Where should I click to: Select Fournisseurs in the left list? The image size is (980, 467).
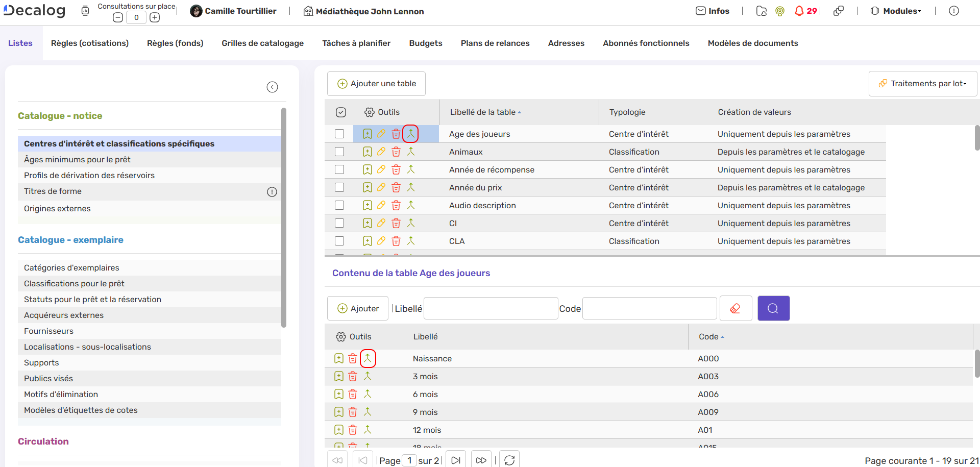coord(48,331)
